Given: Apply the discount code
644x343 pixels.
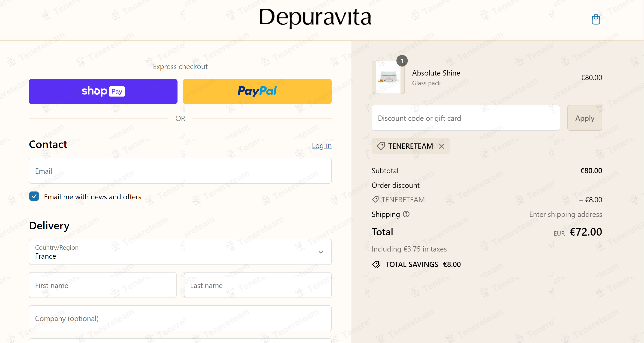Looking at the screenshot, I should click(x=584, y=118).
